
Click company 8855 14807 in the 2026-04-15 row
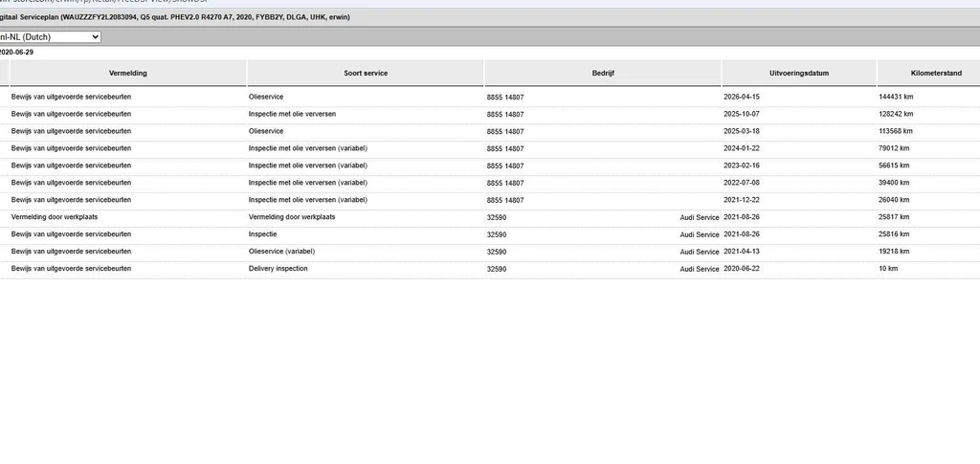click(x=505, y=98)
